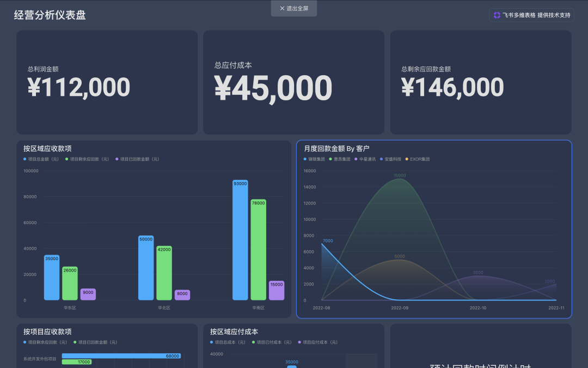Screen dimensions: 588x368
Task: Click the 5000 data label on orange curve
Action: coord(400,256)
